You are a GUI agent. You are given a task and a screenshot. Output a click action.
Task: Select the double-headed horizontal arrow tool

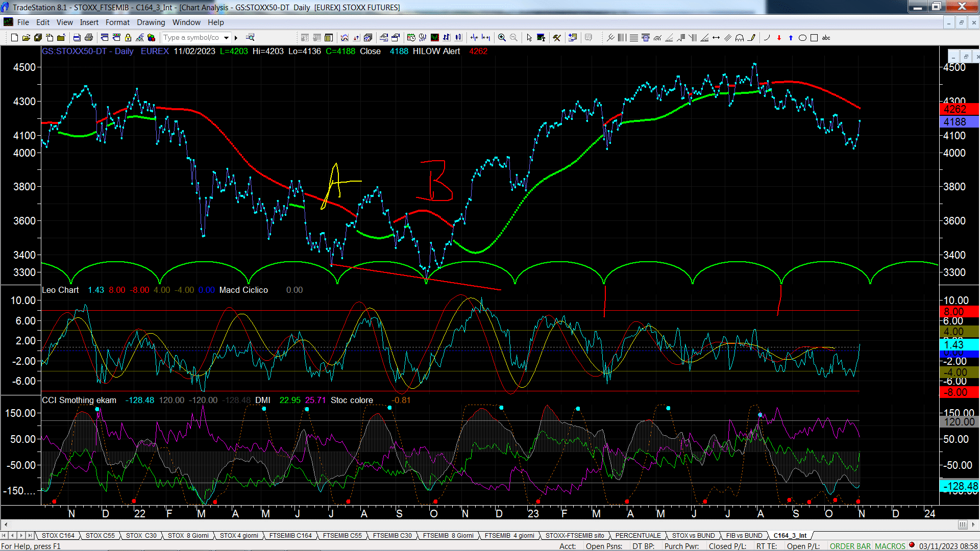[716, 38]
